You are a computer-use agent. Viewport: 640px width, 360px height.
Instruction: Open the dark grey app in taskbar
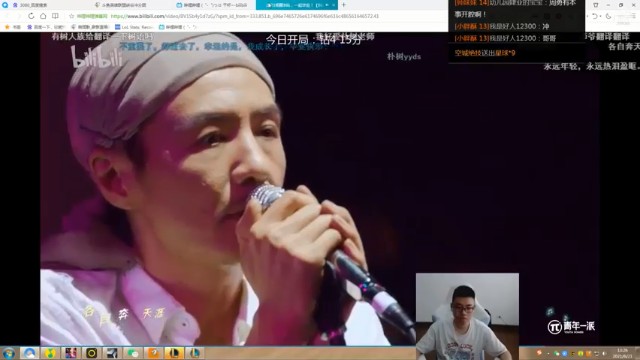point(112,353)
